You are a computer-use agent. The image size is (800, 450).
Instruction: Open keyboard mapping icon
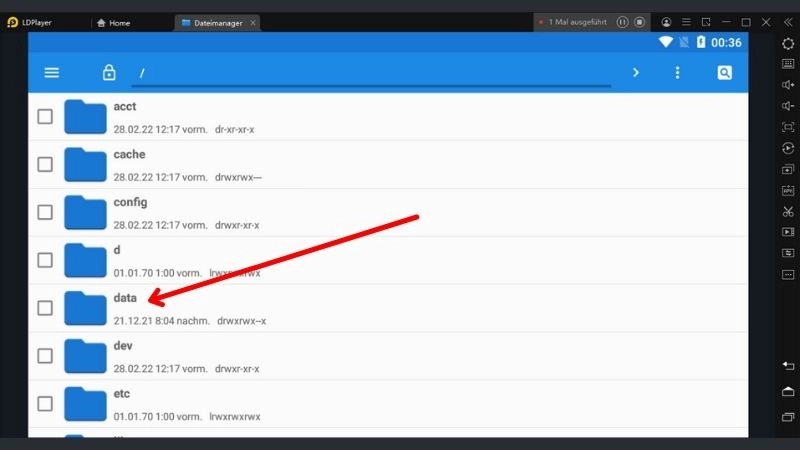tap(788, 64)
